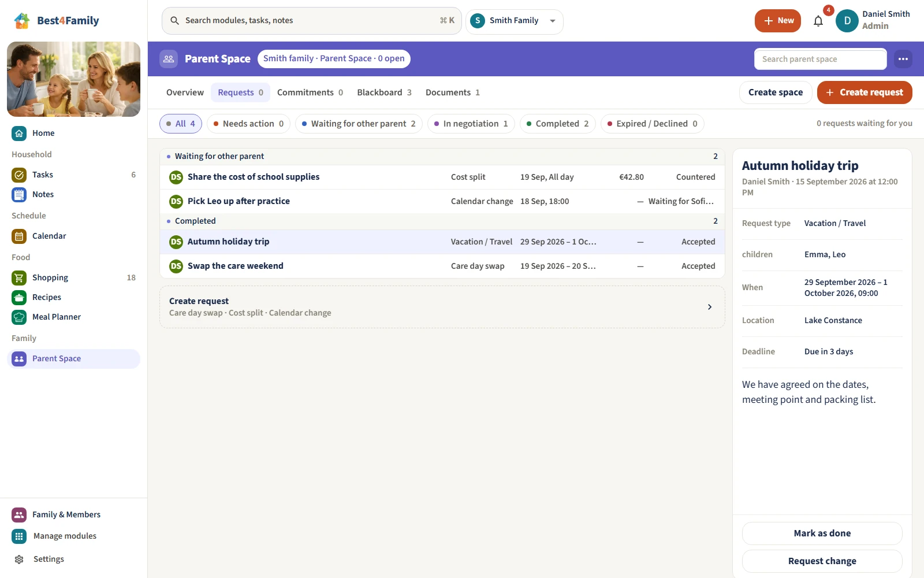This screenshot has width=924, height=578.
Task: Click the Request change button
Action: (x=822, y=561)
